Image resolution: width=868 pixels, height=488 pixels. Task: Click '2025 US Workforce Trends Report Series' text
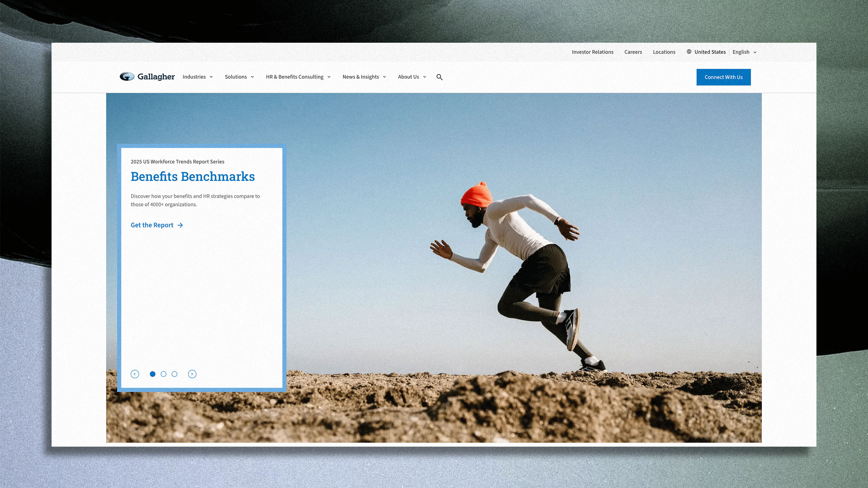177,162
